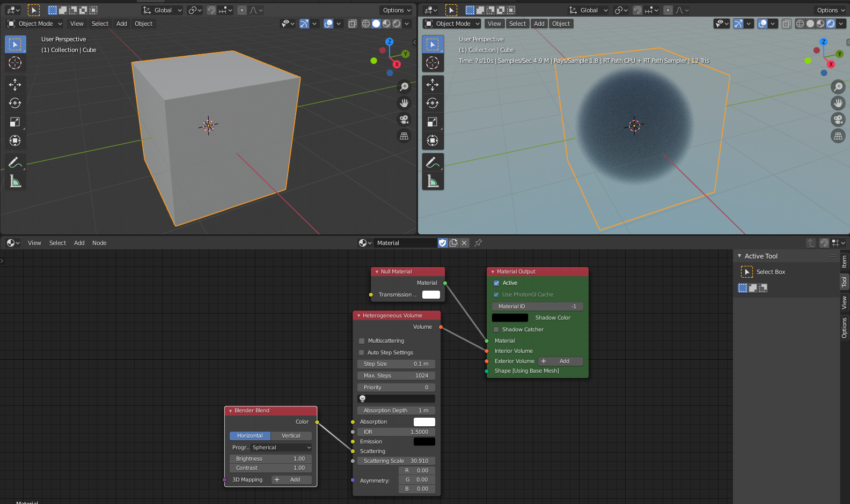Click Vertical button in Blender Blend node
Viewport: 850px width, 504px height.
tap(291, 436)
